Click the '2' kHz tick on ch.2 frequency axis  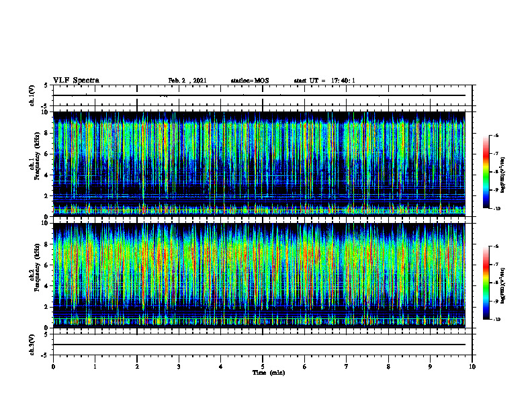point(47,307)
